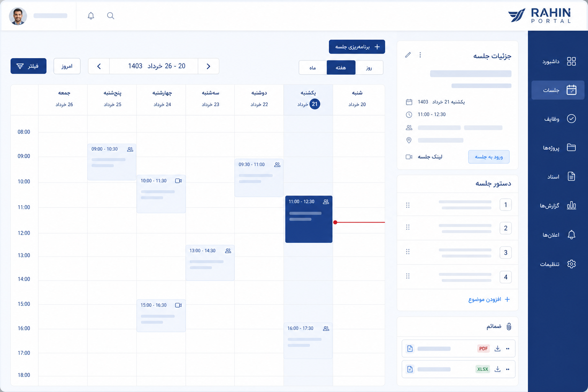This screenshot has height=392, width=588.
Task: Switch calendar to روز view
Action: coord(369,68)
